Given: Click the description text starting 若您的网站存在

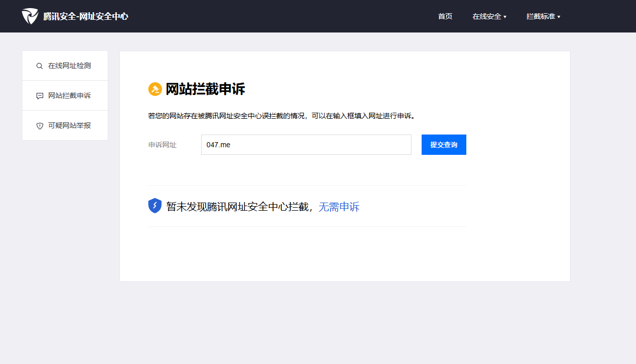Looking at the screenshot, I should pos(282,116).
